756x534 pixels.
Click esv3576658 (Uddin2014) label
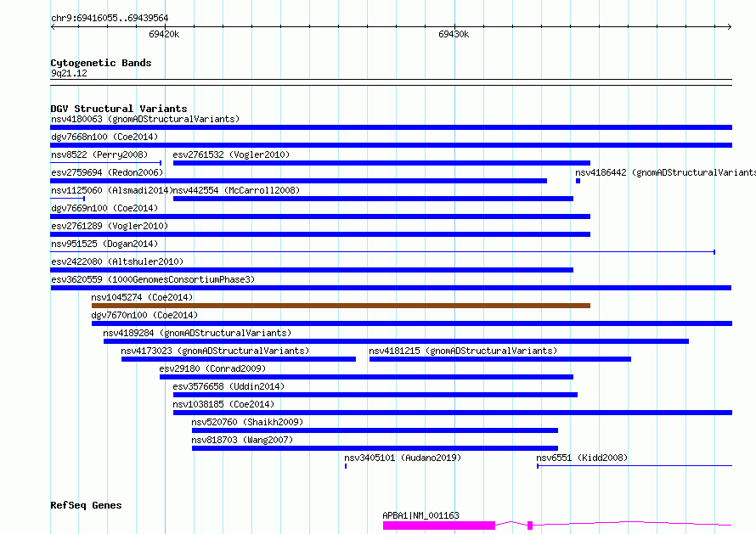228,386
